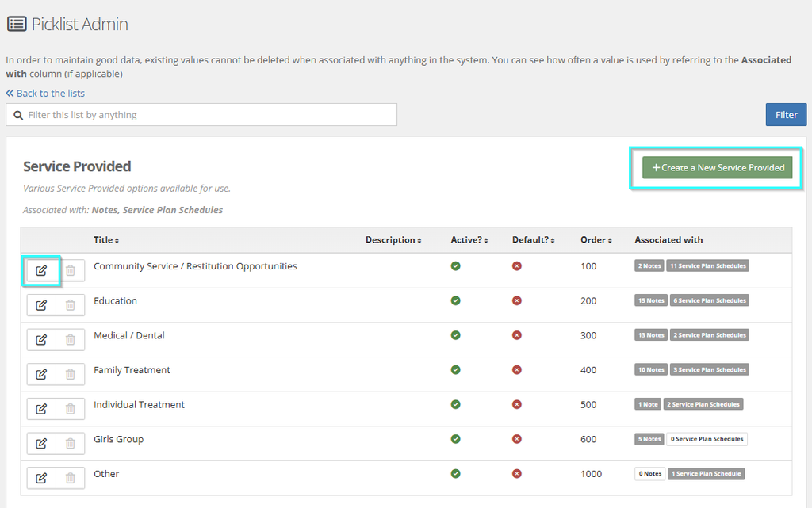
Task: Sort by the Description column header
Action: point(393,240)
